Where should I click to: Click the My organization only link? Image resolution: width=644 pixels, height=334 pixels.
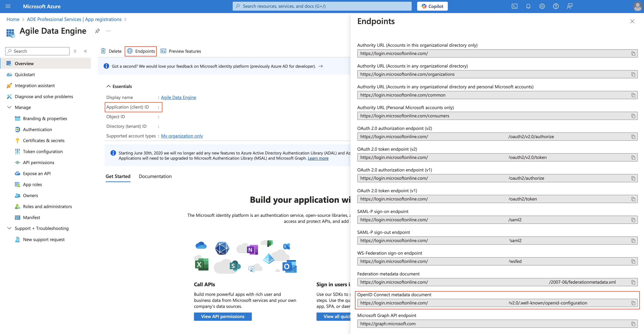tap(182, 136)
